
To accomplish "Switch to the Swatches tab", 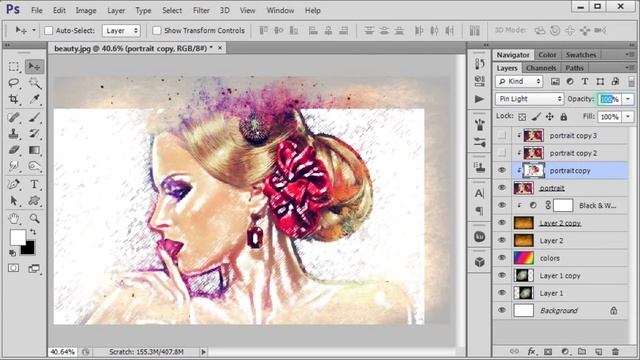I will (x=580, y=54).
